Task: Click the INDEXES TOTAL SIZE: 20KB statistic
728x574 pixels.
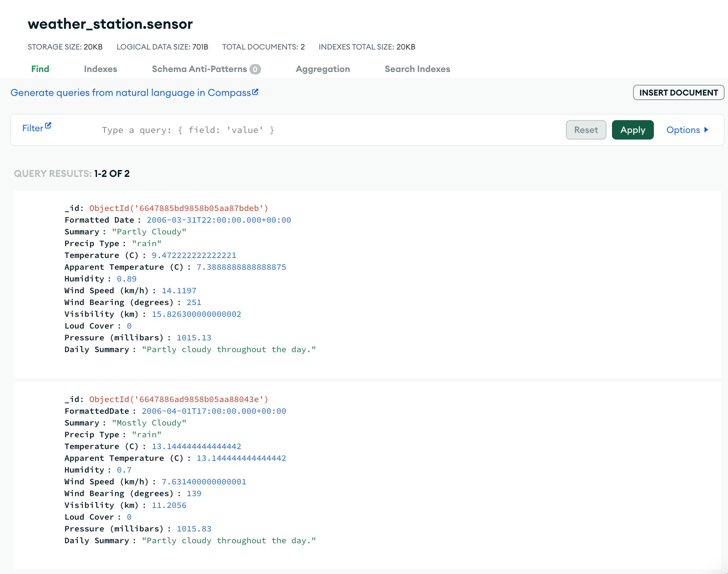Action: (367, 47)
